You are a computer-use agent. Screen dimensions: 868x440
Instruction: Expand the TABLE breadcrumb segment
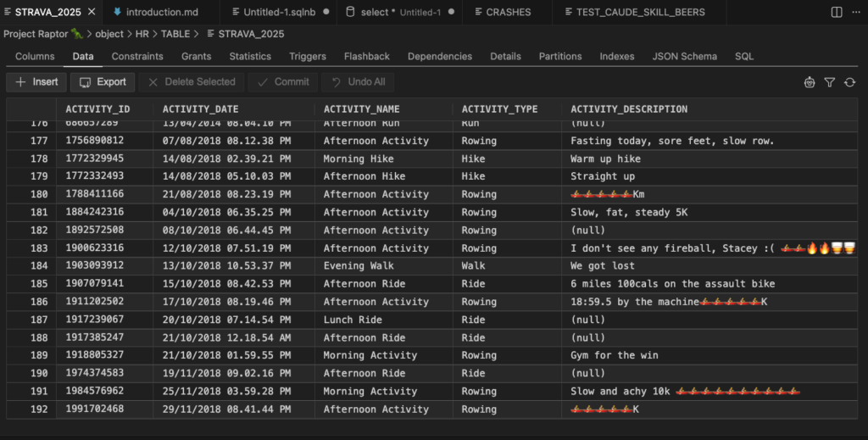175,34
